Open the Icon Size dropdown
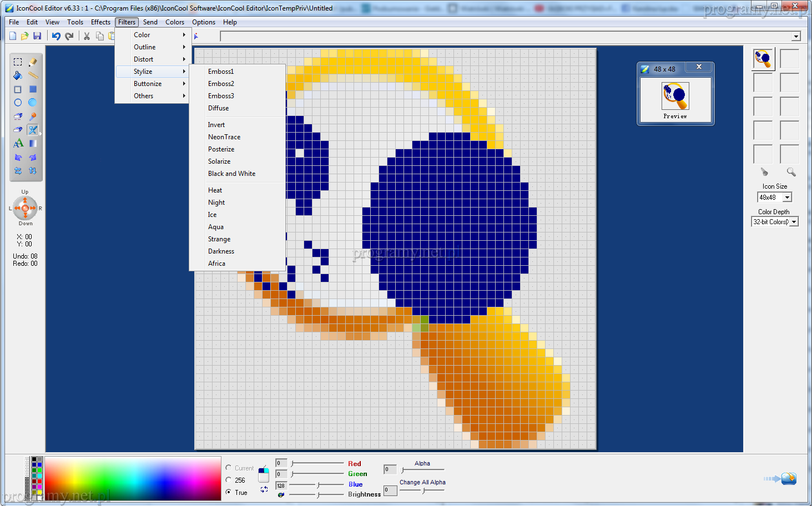Screen dimensions: 812x506 pos(787,198)
